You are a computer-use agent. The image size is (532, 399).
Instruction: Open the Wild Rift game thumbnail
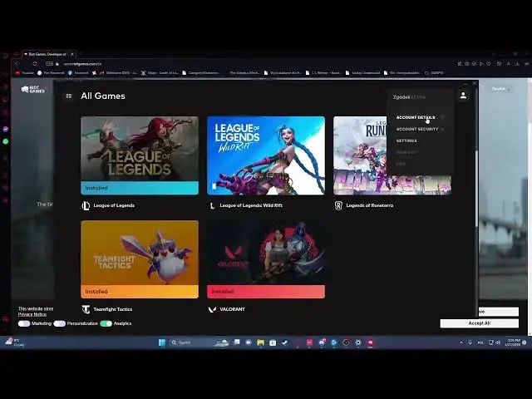(x=265, y=155)
